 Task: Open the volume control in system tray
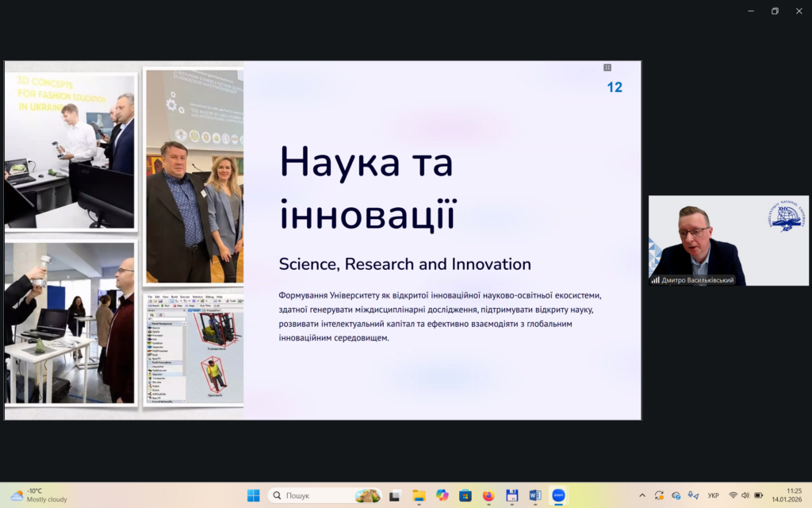click(746, 495)
